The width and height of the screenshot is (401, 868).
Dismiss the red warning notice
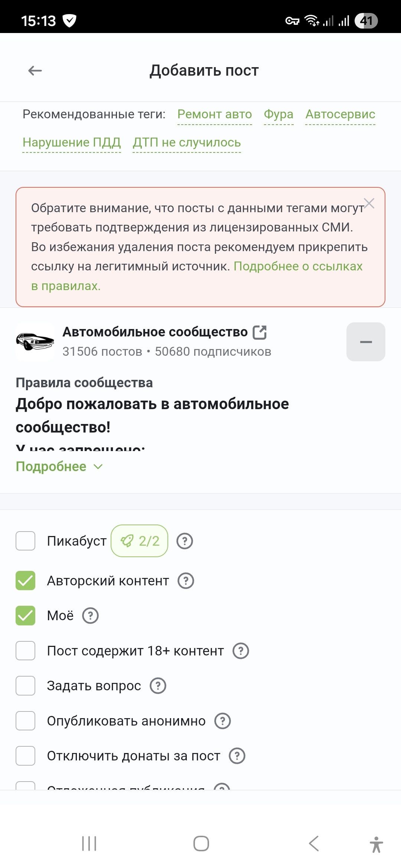click(x=369, y=203)
